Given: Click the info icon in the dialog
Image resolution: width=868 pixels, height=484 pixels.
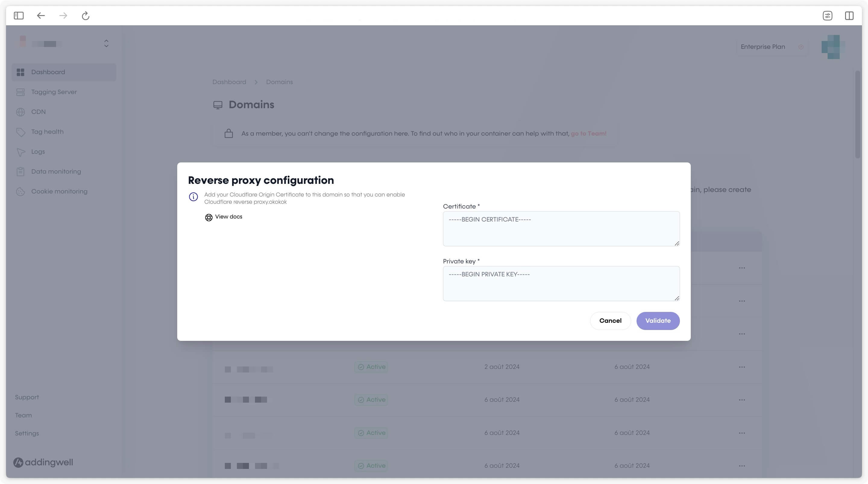Looking at the screenshot, I should [x=193, y=196].
